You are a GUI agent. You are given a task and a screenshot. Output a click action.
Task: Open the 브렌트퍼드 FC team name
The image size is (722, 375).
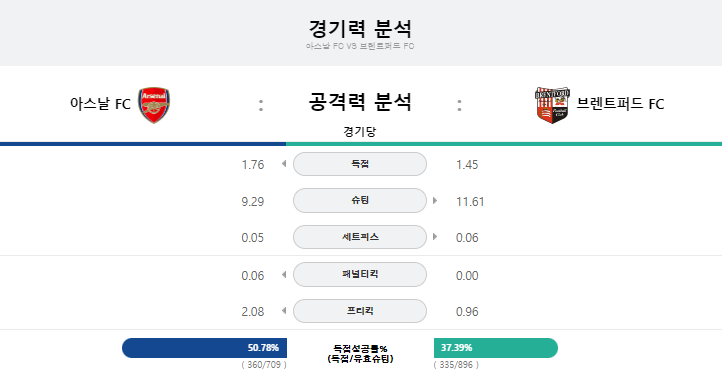point(620,104)
